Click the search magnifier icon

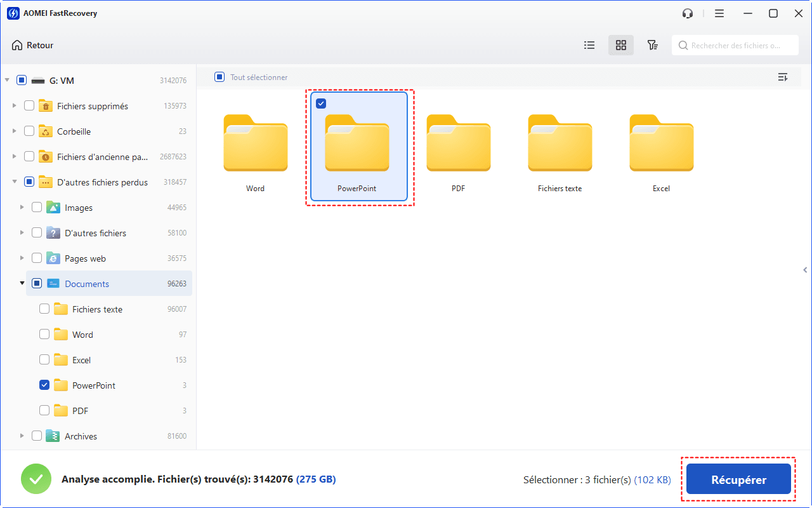[683, 46]
